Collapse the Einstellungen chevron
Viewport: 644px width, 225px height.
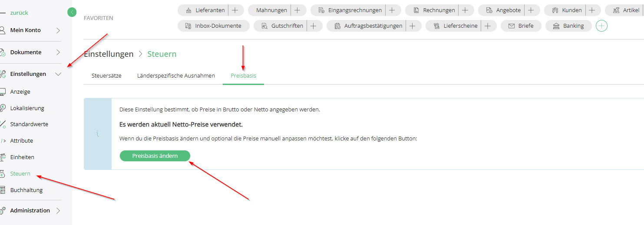tap(59, 74)
